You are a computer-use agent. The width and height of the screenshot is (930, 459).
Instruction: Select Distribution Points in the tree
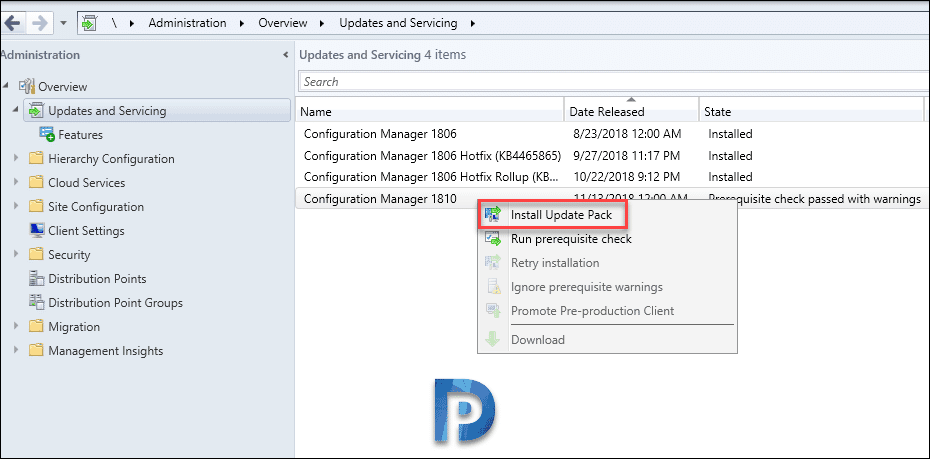click(97, 279)
